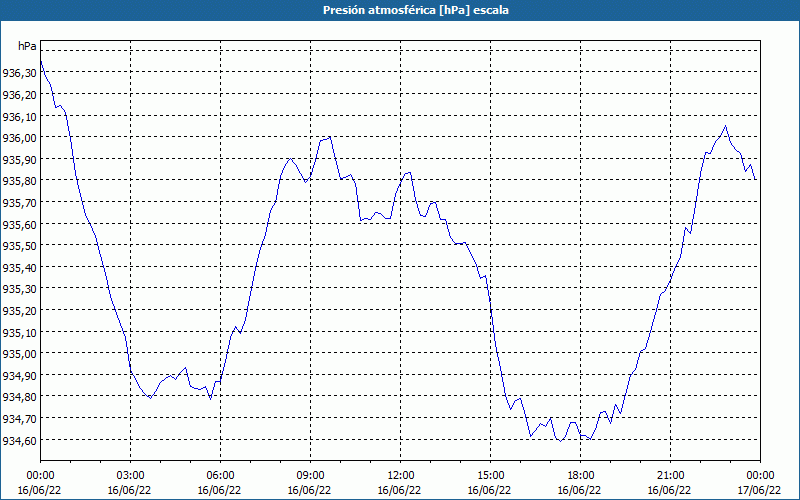Click the 935,70 y-axis tick
Viewport: 800px width, 500px height.
pyautogui.click(x=19, y=203)
